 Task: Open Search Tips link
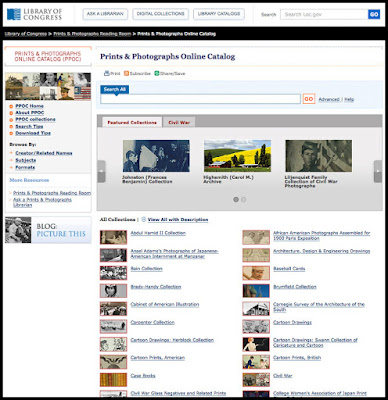point(29,126)
